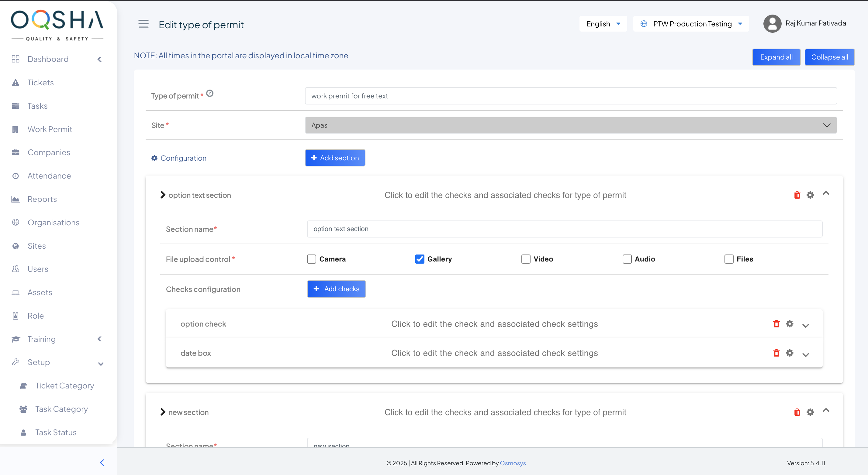Open the Apas site dropdown
This screenshot has width=868, height=475.
click(571, 125)
